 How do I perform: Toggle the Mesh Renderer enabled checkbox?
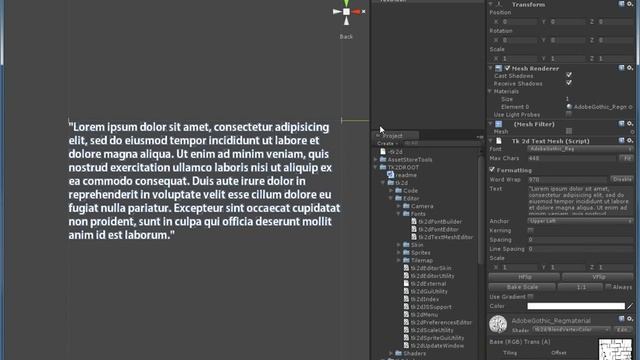click(507, 68)
